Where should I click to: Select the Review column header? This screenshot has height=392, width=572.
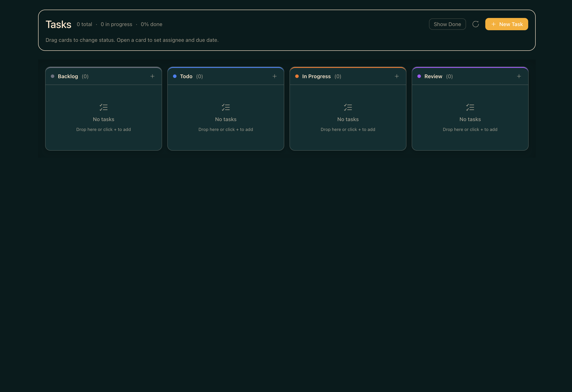coord(433,76)
